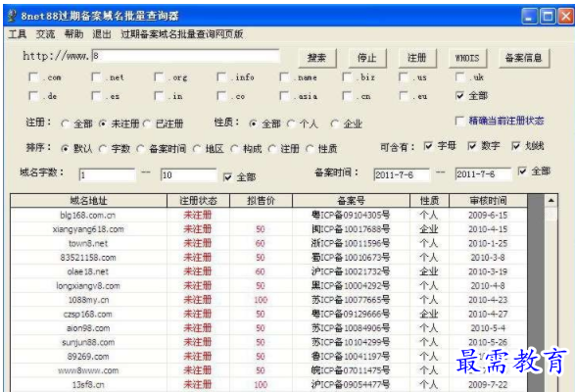Check the .info checkbox

221,77
